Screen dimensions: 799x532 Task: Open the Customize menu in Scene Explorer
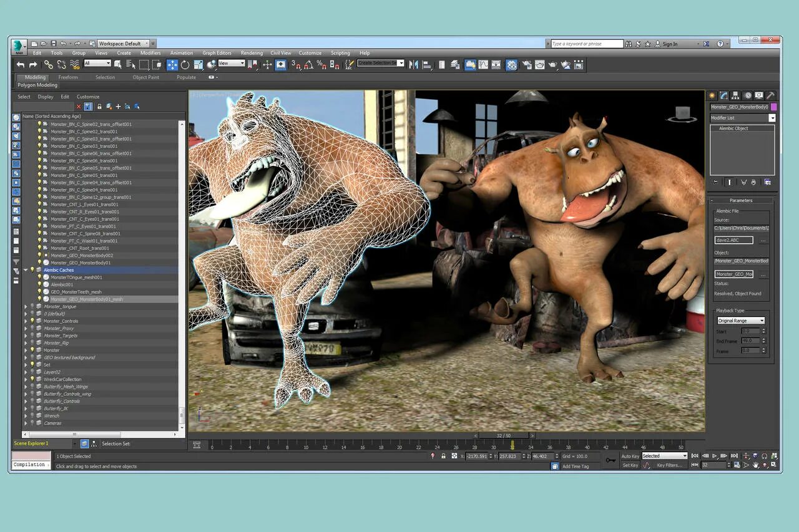click(88, 97)
